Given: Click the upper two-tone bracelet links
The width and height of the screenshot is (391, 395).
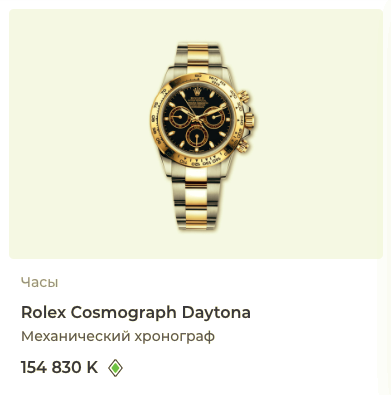Looking at the screenshot, I should click(197, 55).
